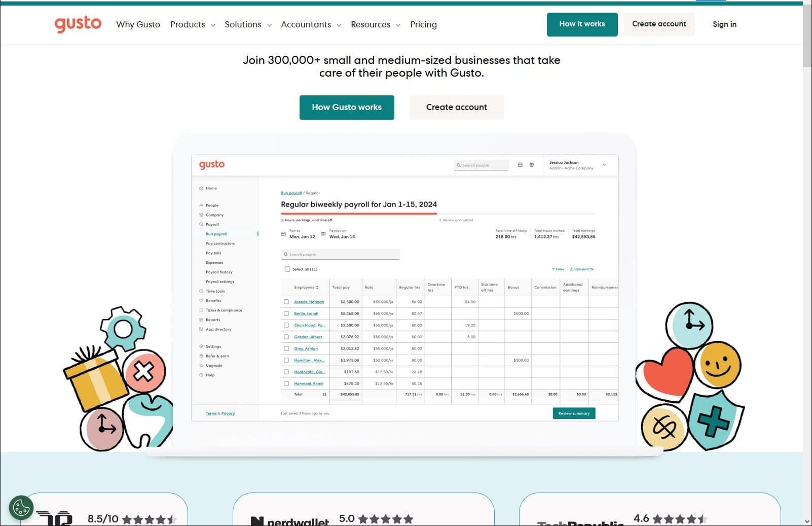The height and width of the screenshot is (526, 812).
Task: Click the Reports icon in sidebar
Action: point(201,320)
